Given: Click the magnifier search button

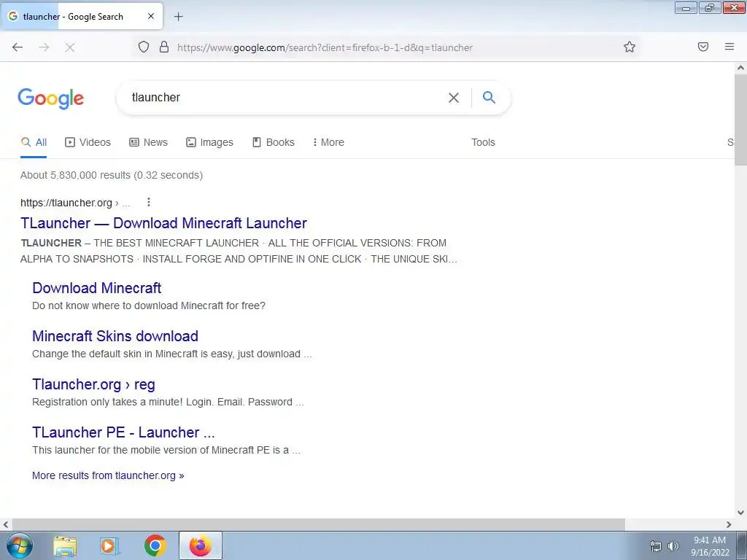Looking at the screenshot, I should (x=489, y=97).
